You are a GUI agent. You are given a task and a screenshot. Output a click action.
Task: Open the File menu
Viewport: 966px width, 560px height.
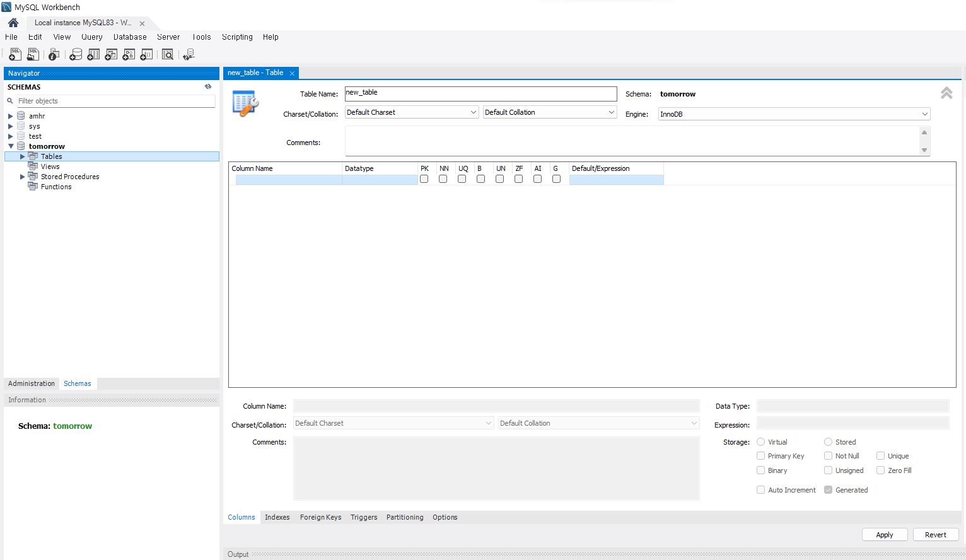click(11, 37)
